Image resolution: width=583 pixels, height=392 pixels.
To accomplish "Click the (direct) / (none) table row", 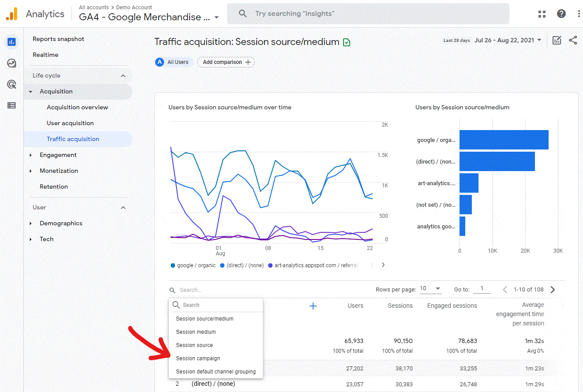I will (x=366, y=384).
